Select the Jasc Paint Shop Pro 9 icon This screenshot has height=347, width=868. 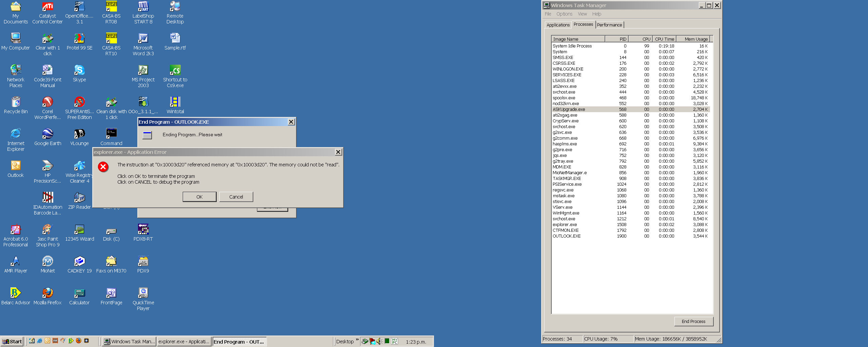(47, 236)
